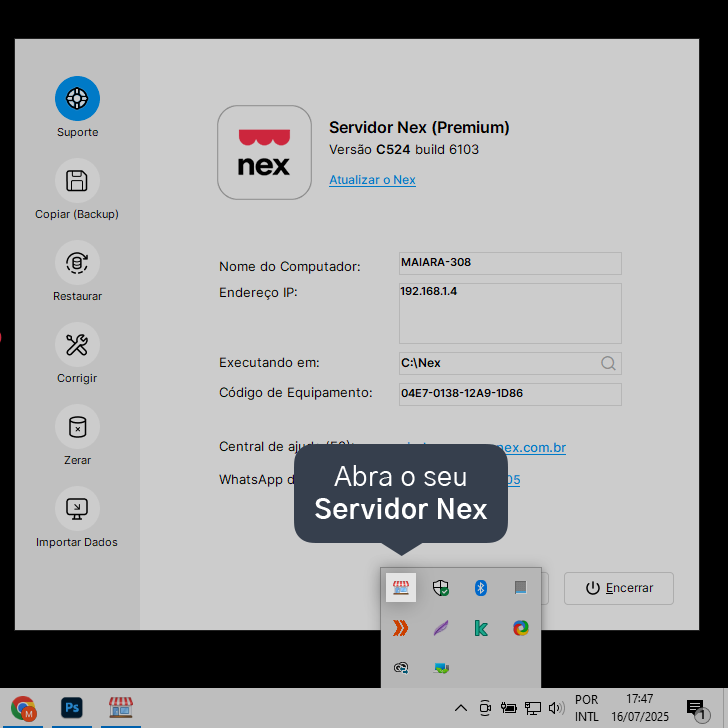Open the notification center icon

(x=697, y=709)
